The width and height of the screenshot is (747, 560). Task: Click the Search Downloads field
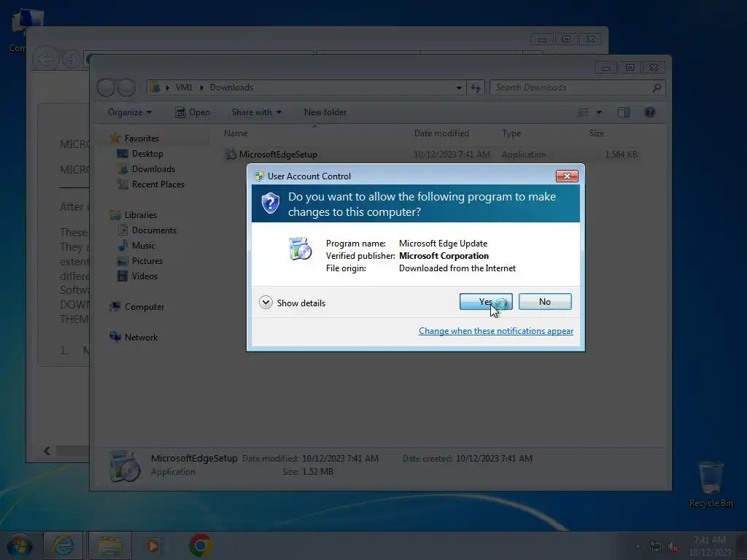577,87
